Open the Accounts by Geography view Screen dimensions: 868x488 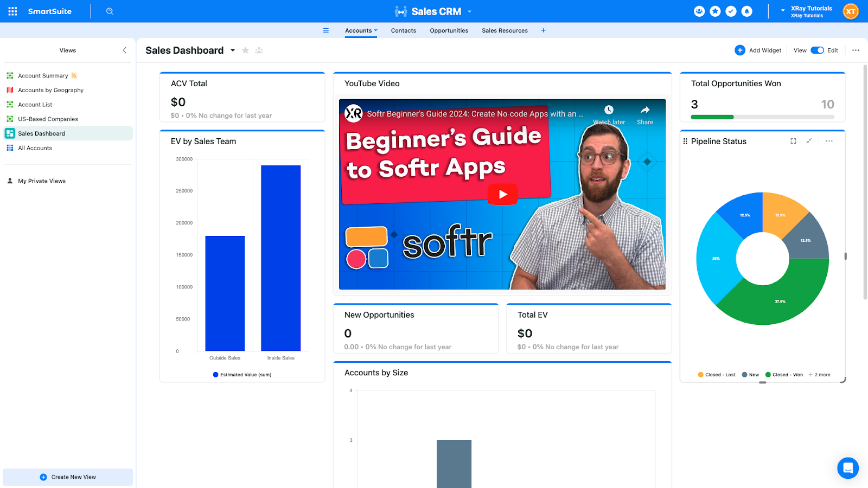[x=50, y=90]
